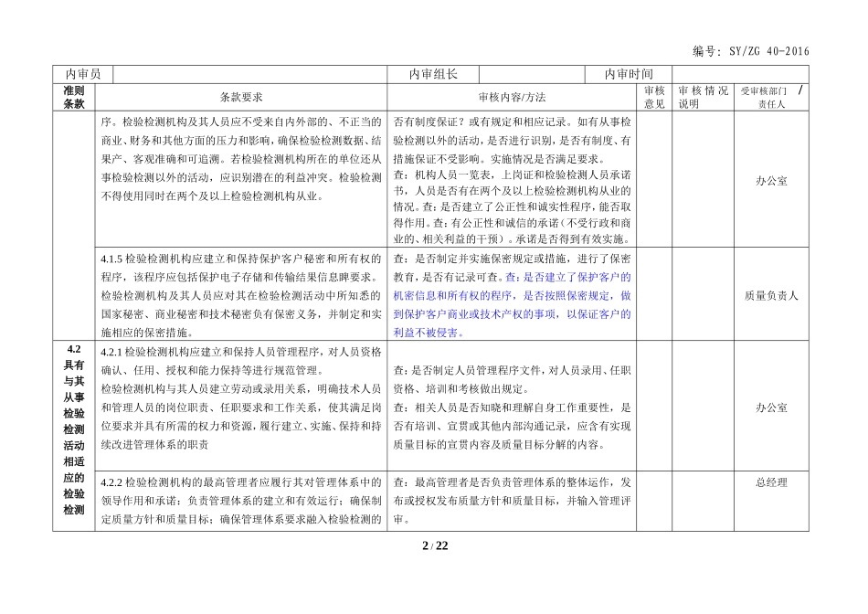Click the empty field next to 内审组长
Screen dimensions: 868x614
pyautogui.click(x=532, y=74)
